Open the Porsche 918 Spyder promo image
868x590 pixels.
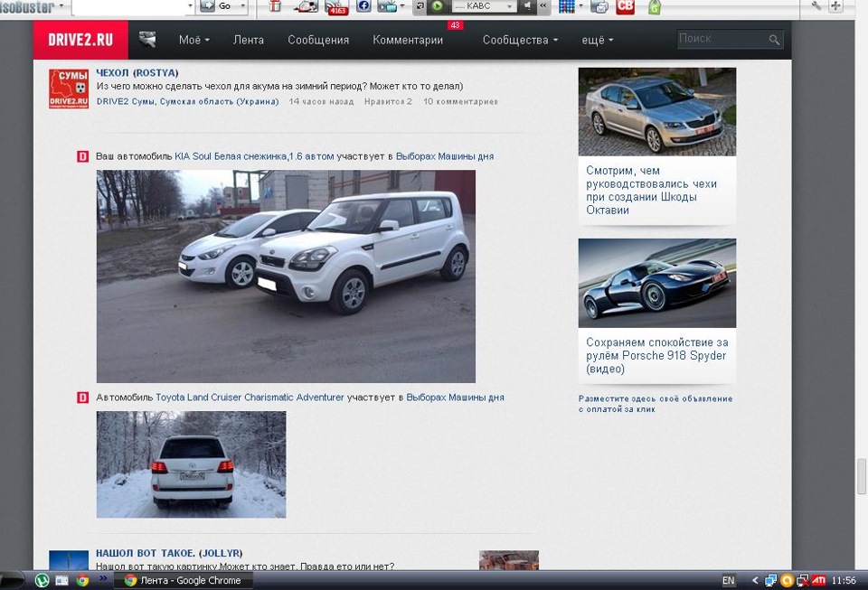point(657,283)
